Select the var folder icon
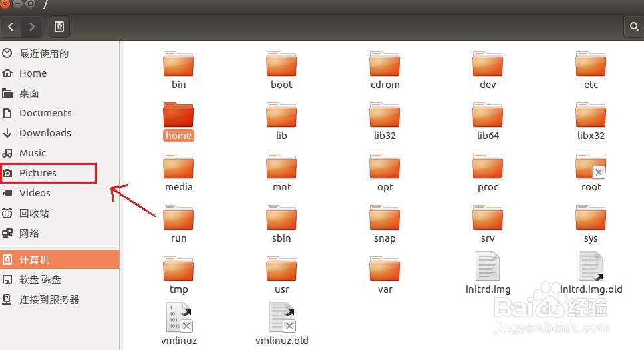The width and height of the screenshot is (644, 350). point(385,269)
